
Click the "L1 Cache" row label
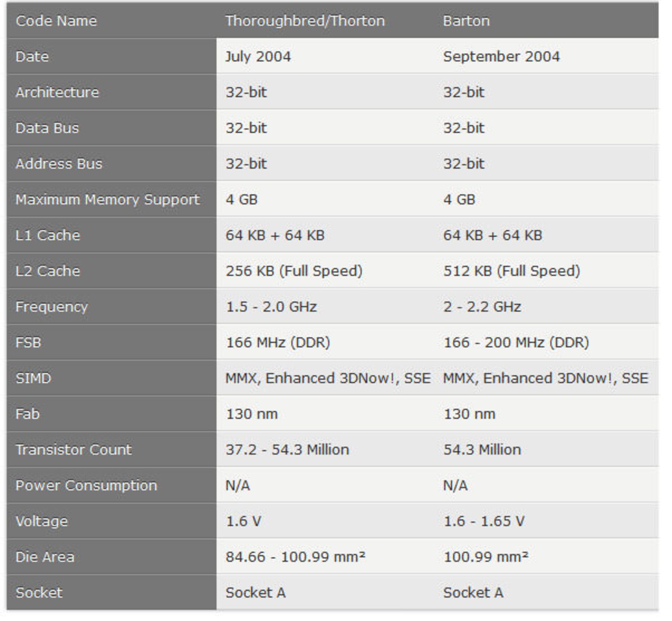pyautogui.click(x=48, y=235)
